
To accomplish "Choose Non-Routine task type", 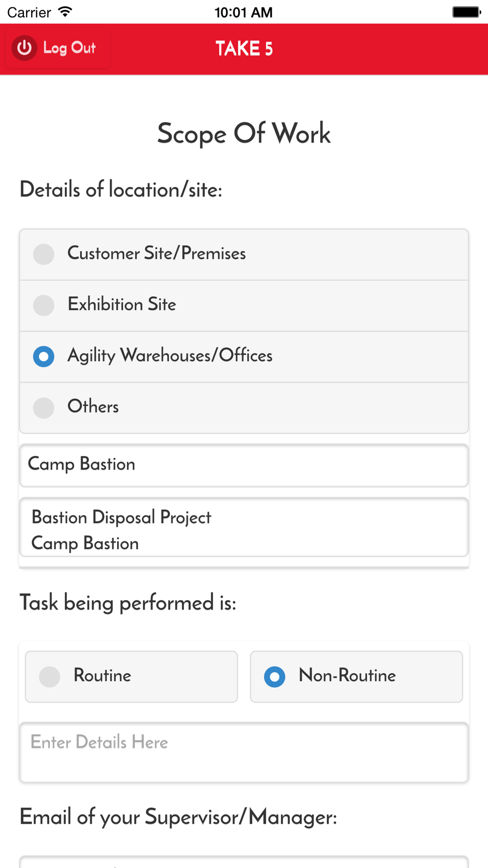I will click(356, 677).
